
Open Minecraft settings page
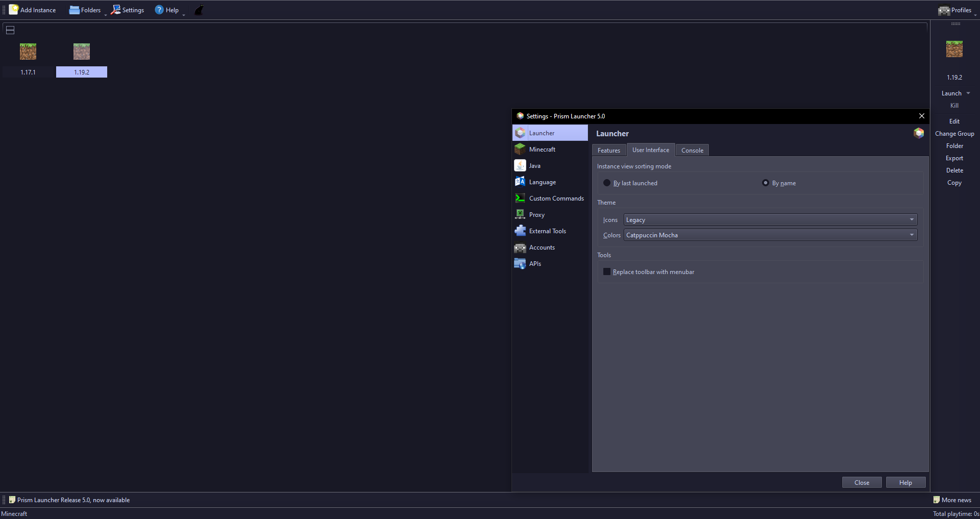pos(550,149)
